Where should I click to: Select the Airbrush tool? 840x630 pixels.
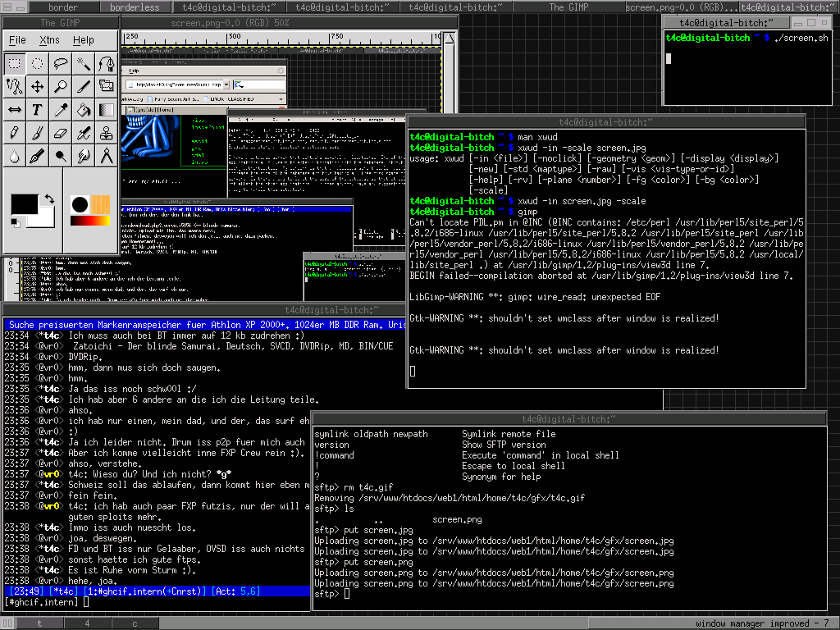[x=84, y=133]
